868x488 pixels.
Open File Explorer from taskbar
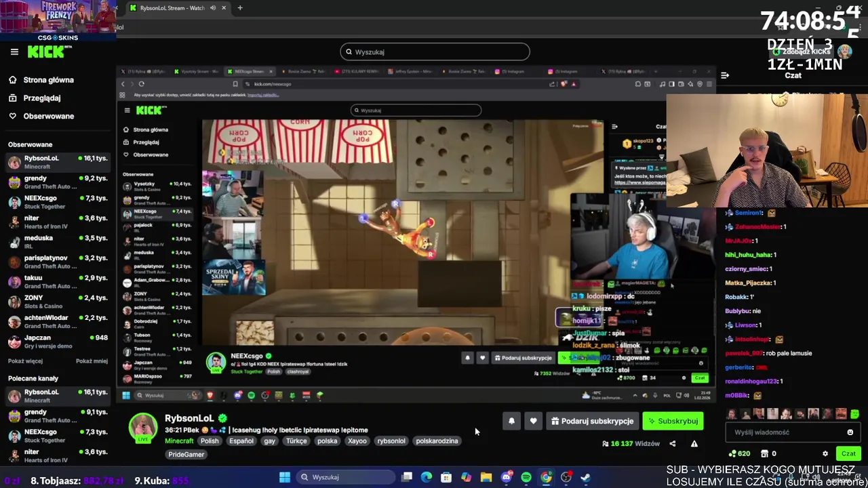tap(486, 477)
